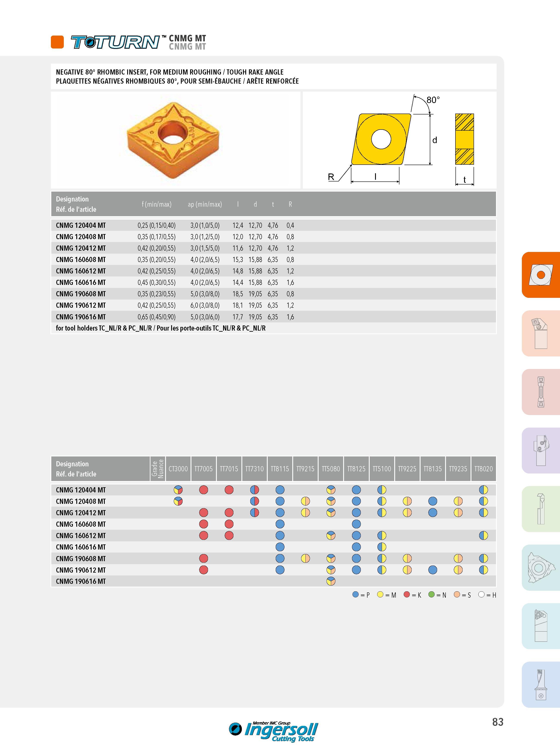Click the depth value '3,0 (1,2/5,0)'
This screenshot has width=560, height=756.
click(x=205, y=237)
